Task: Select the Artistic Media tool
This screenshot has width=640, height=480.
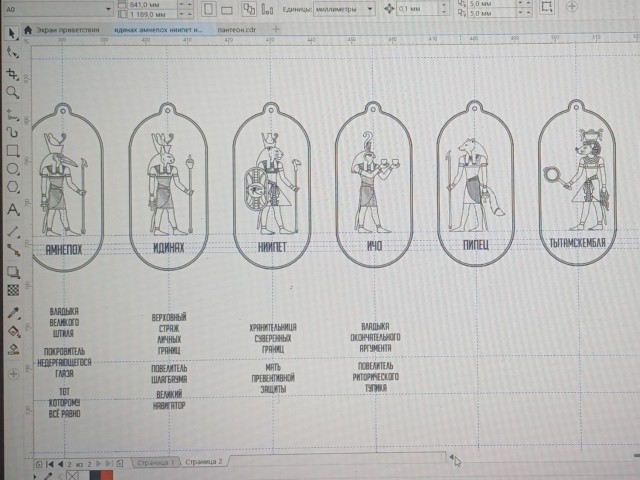Action: point(13,132)
